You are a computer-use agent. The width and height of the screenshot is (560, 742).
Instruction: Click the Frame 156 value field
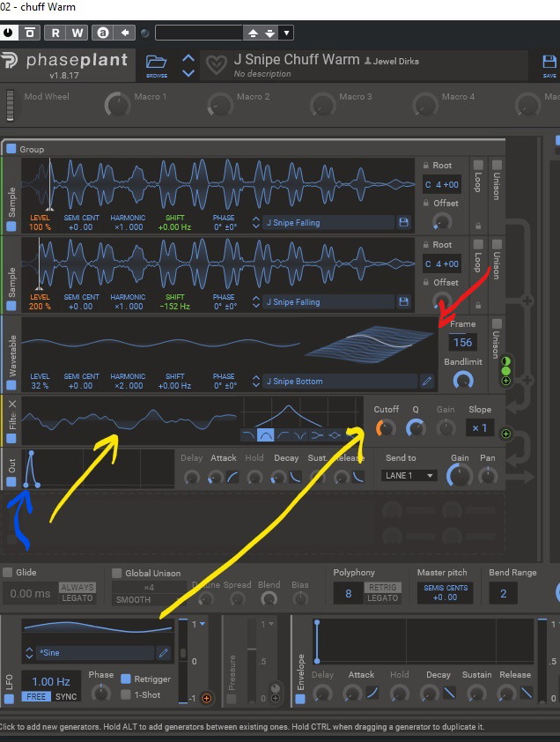point(462,342)
